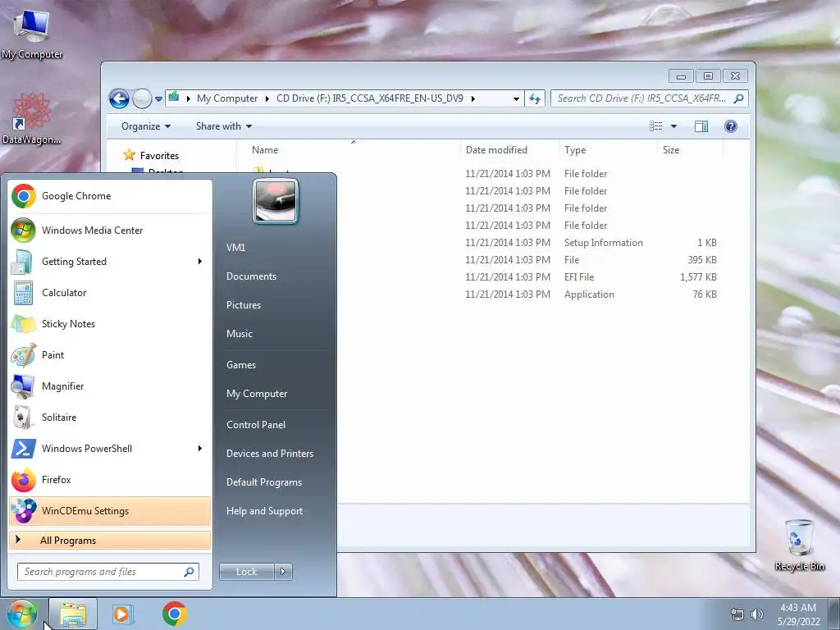Open Windows Media Player on the taskbar
The height and width of the screenshot is (630, 840).
123,614
